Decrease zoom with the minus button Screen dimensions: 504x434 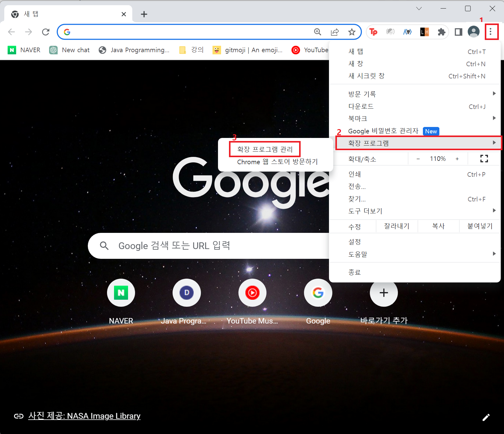point(418,159)
